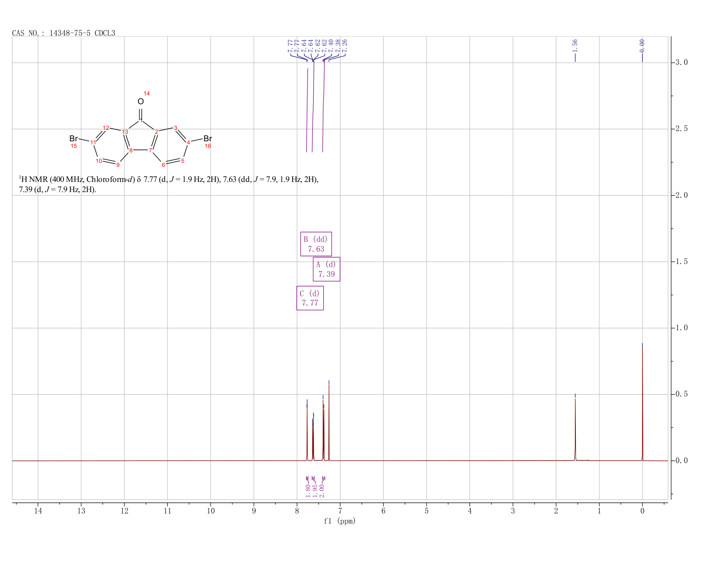Click the integral value 2.00
The image size is (728, 563).
coord(322,491)
